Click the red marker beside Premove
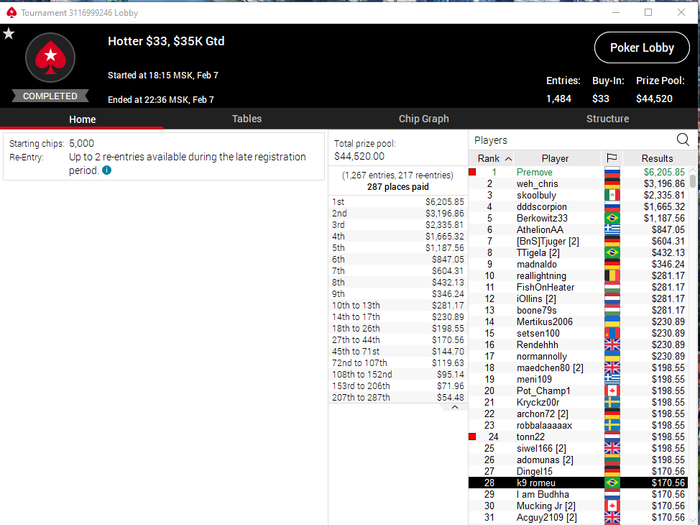 (472, 172)
